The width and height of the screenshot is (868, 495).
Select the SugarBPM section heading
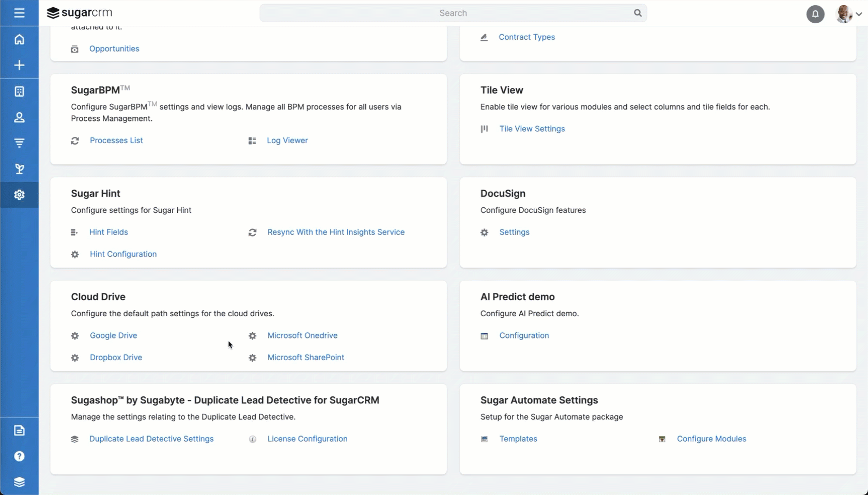coord(100,90)
